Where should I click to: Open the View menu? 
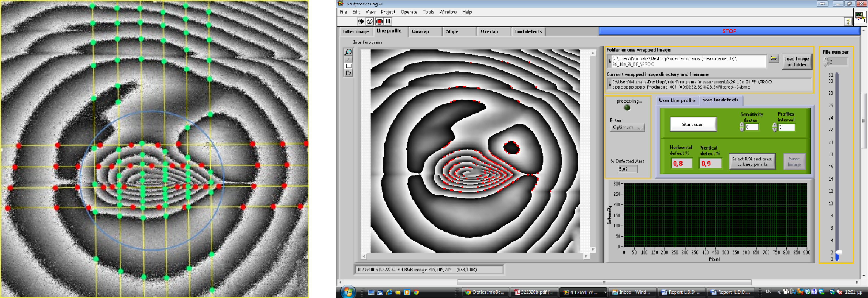tap(370, 12)
